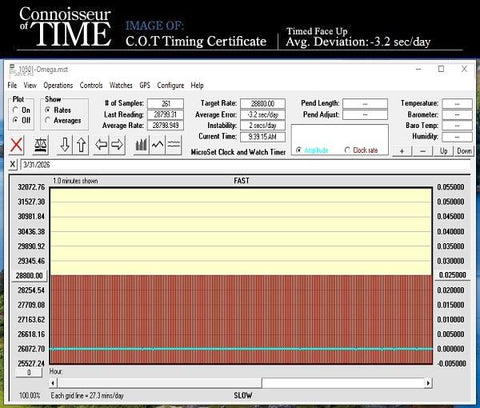Click the Target Rate input field
480x408 pixels.
263,104
